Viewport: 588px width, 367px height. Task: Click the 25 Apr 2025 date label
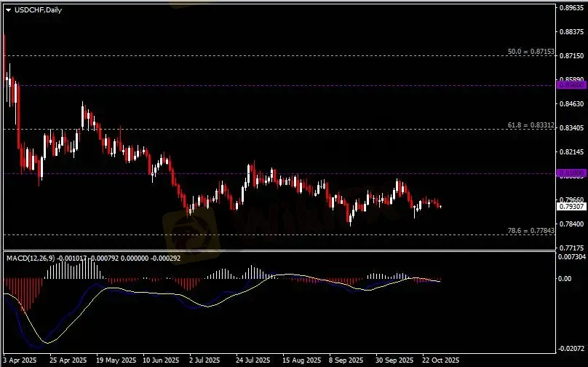coord(68,360)
